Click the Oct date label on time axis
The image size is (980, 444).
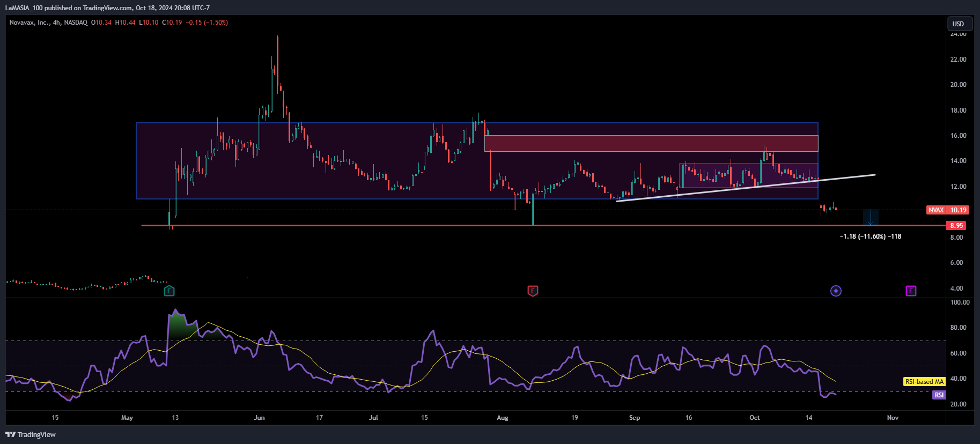[755, 418]
